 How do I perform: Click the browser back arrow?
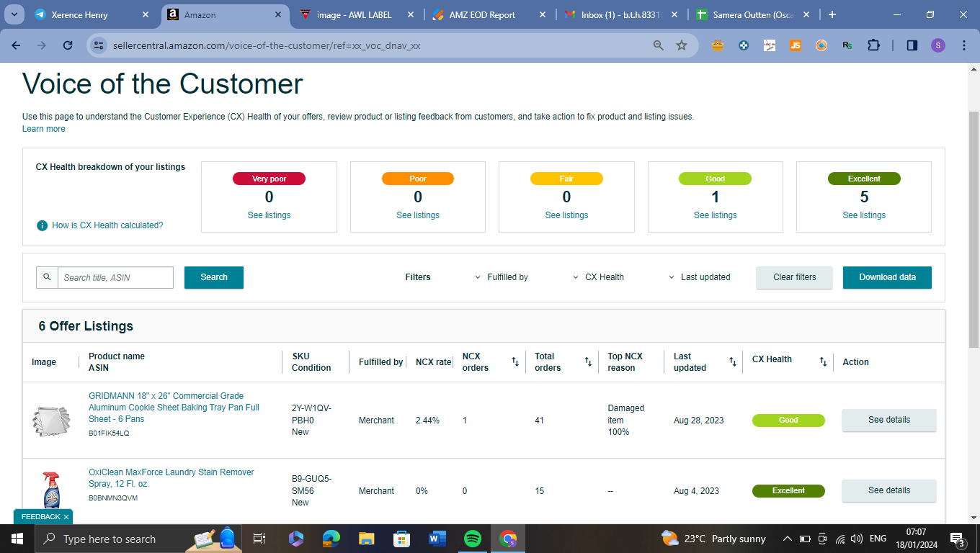tap(17, 45)
